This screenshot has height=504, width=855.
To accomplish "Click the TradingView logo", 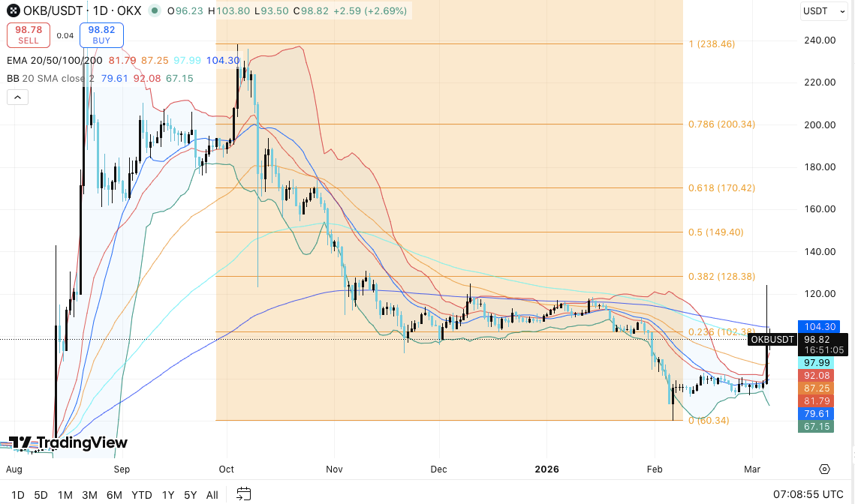I will (68, 443).
